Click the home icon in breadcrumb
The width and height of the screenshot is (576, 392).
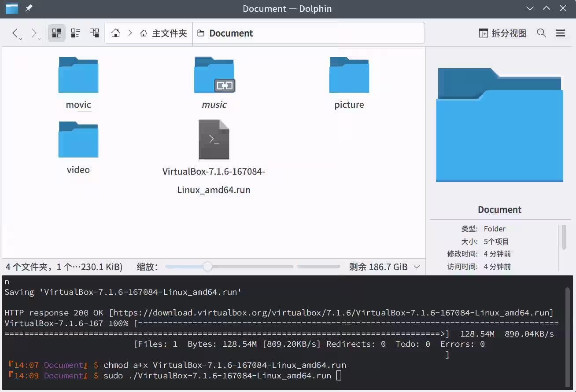click(x=116, y=33)
